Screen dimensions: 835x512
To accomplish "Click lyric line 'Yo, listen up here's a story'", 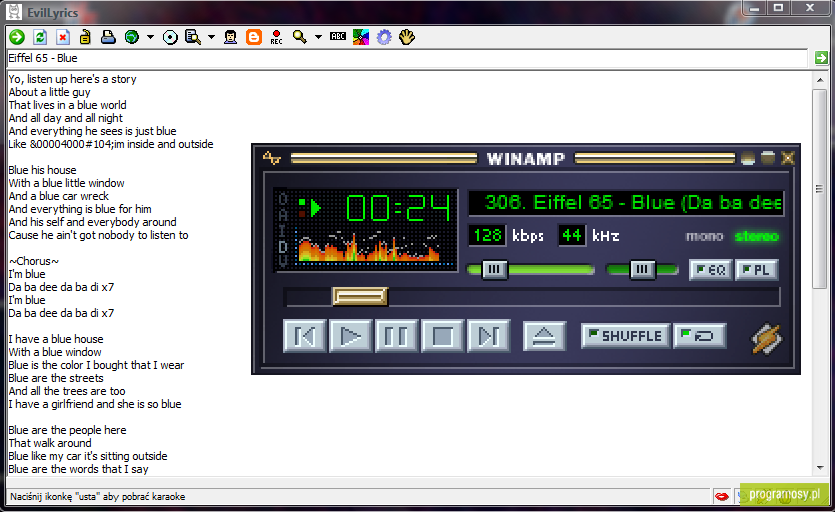I will [72, 79].
